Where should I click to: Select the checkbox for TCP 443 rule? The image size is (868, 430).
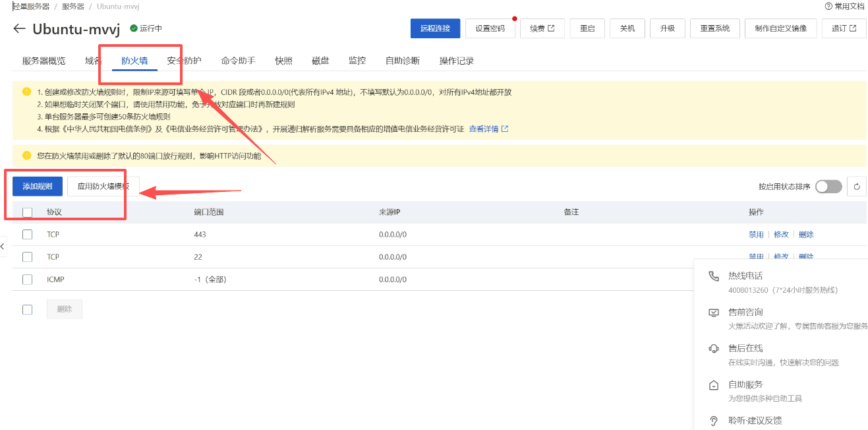(x=27, y=235)
